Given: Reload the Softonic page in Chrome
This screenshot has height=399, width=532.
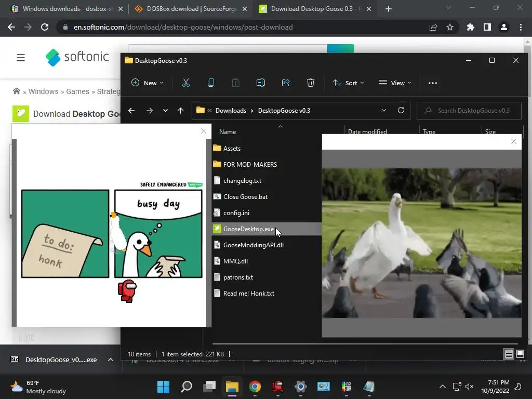Looking at the screenshot, I should (45, 27).
